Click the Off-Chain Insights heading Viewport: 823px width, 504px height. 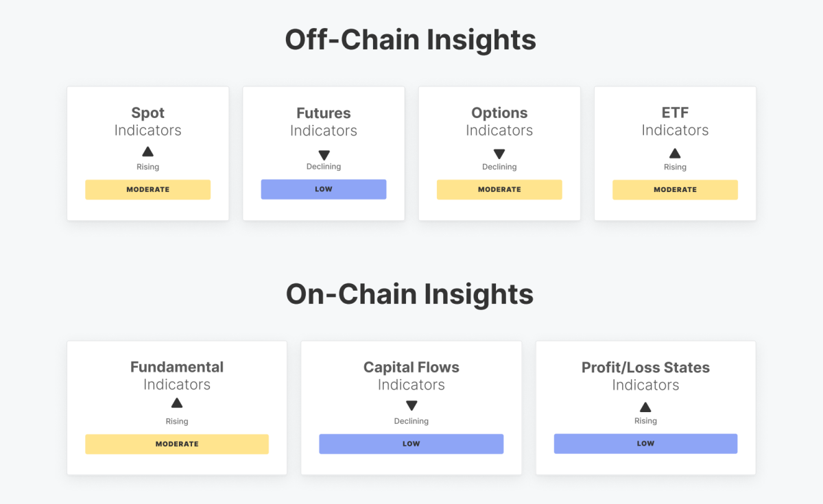click(x=410, y=40)
